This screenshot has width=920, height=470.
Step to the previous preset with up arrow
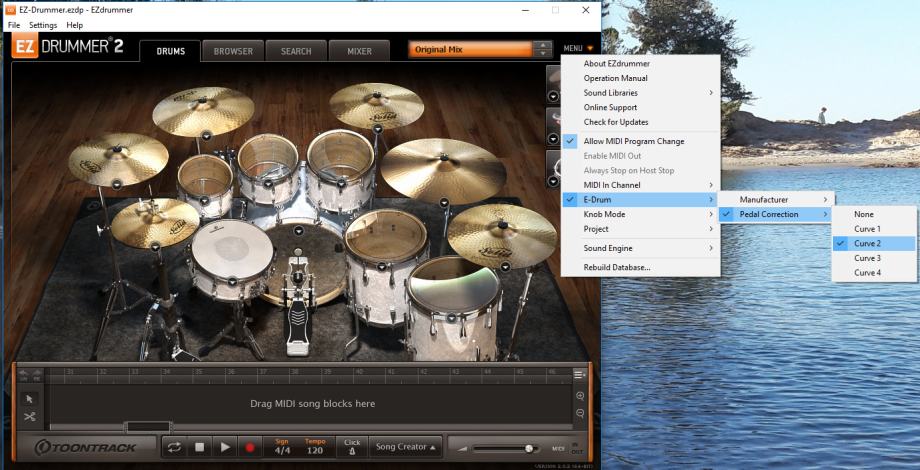pyautogui.click(x=543, y=45)
